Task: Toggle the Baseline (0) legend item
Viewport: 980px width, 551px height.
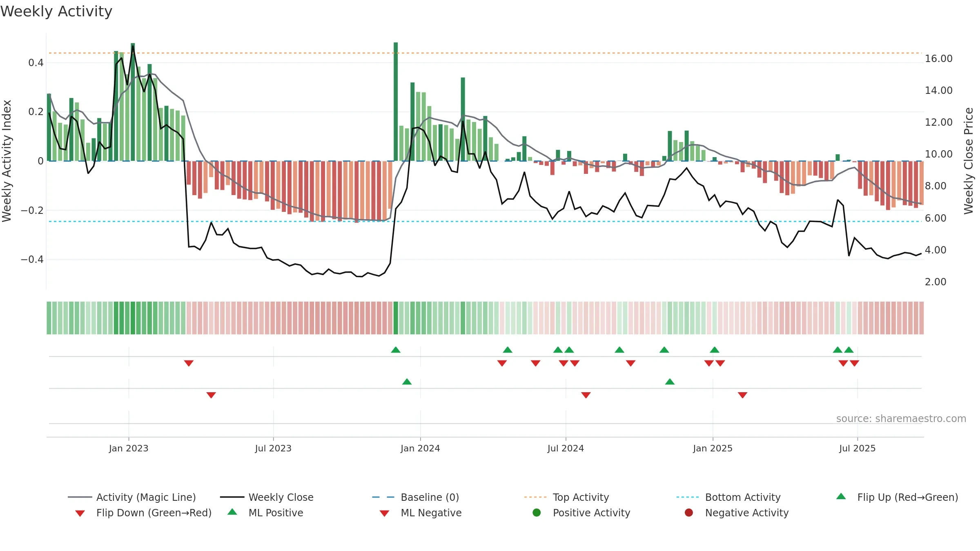Action: click(x=416, y=497)
